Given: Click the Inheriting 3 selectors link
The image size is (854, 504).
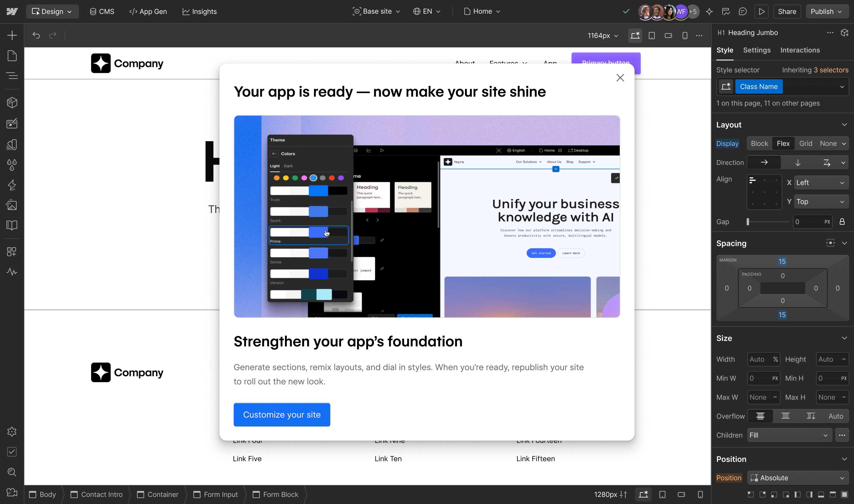Looking at the screenshot, I should (x=815, y=70).
